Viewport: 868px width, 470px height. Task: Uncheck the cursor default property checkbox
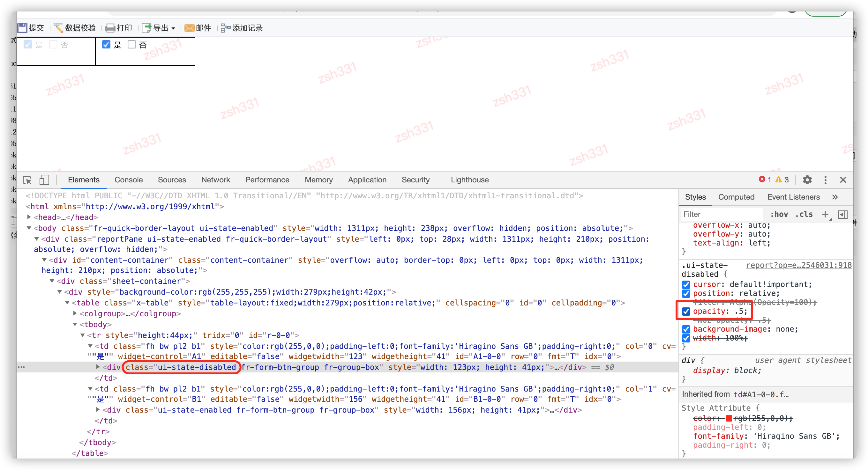point(686,284)
